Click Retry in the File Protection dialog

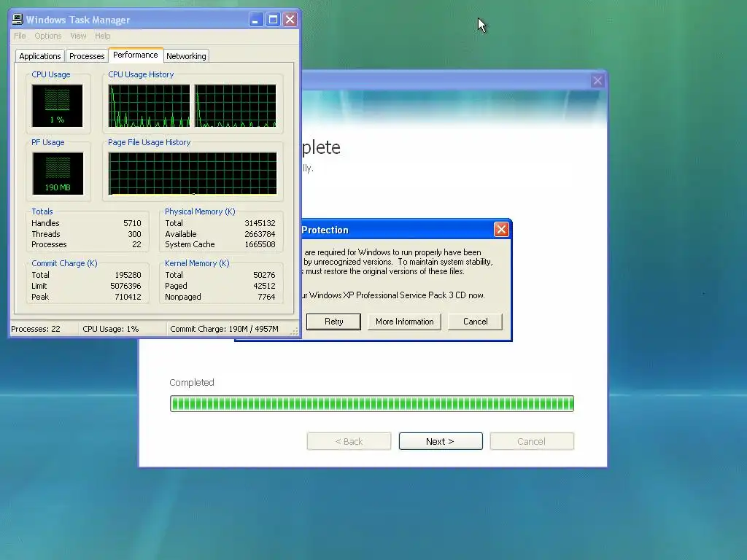333,322
